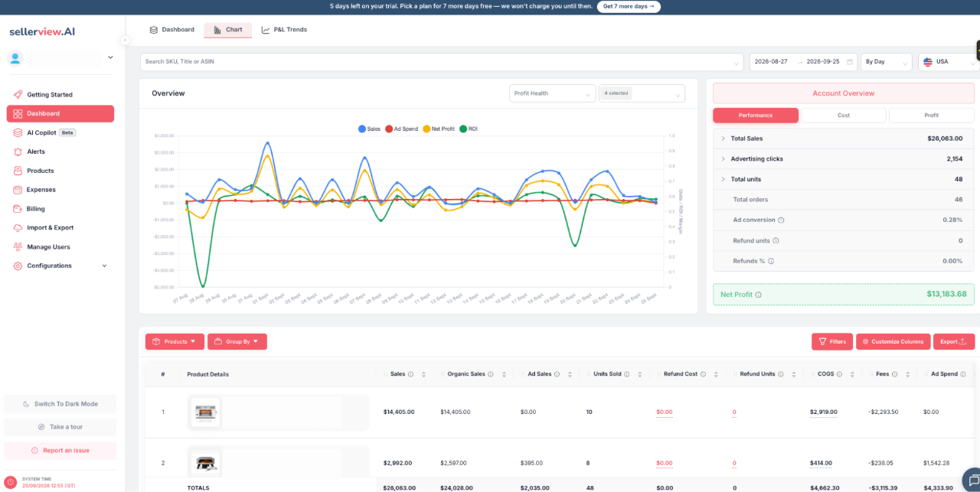Open the USA marketplace dropdown

(949, 62)
